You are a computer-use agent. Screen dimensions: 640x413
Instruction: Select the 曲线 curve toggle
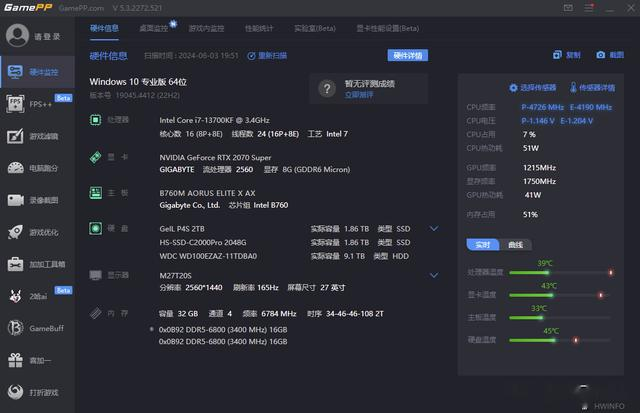click(x=515, y=244)
